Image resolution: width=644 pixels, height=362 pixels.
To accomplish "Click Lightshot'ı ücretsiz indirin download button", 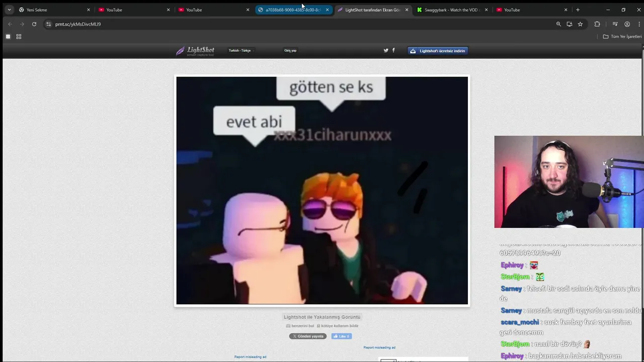I will [438, 51].
